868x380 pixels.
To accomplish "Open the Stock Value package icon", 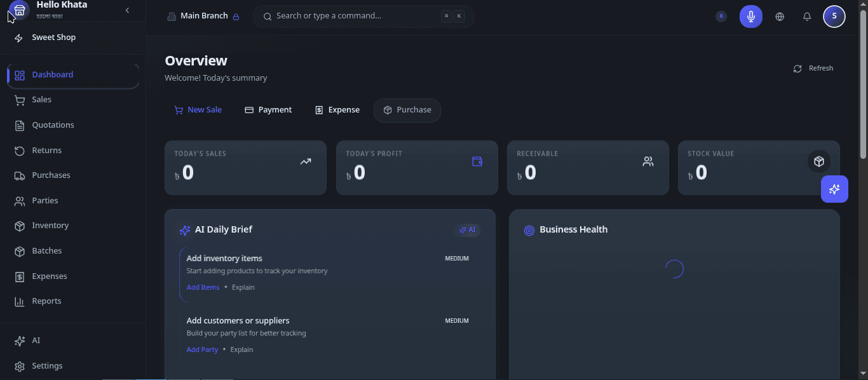I will coord(818,161).
